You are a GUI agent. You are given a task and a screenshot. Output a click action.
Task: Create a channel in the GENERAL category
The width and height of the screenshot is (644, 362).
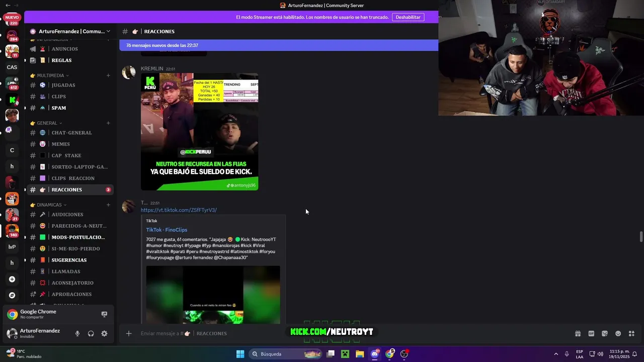pos(108,123)
